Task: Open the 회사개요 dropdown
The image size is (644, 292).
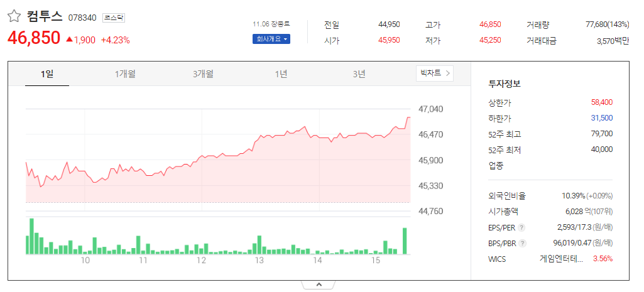Action: (x=271, y=39)
